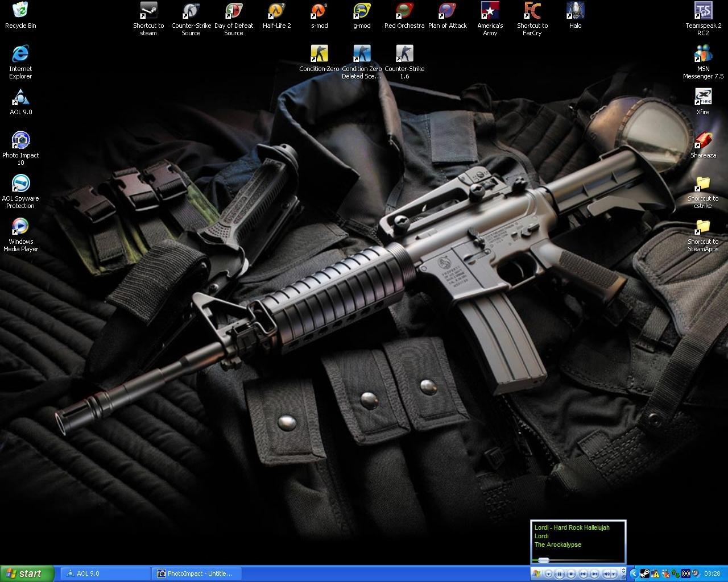Click the Steam icon in system tray
This screenshot has width=728, height=582.
(x=645, y=574)
